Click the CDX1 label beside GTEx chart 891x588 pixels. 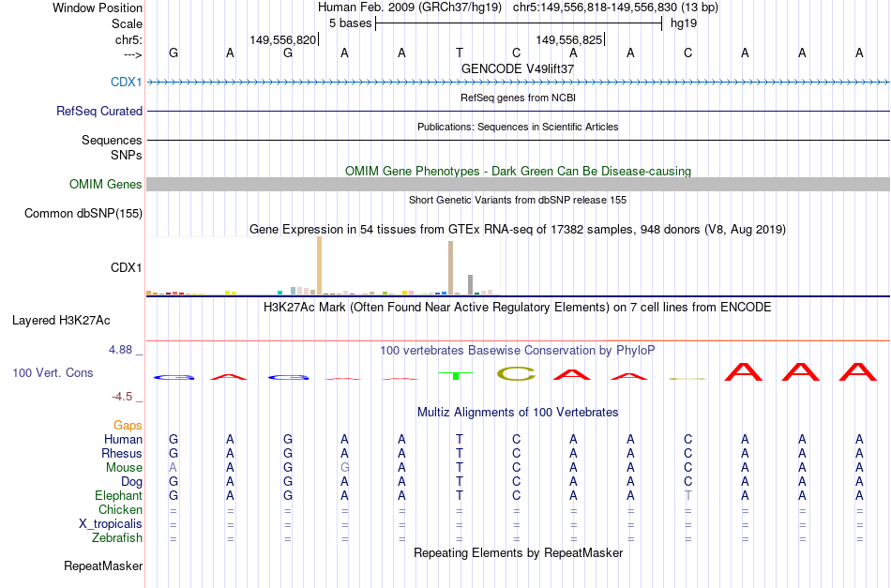127,267
